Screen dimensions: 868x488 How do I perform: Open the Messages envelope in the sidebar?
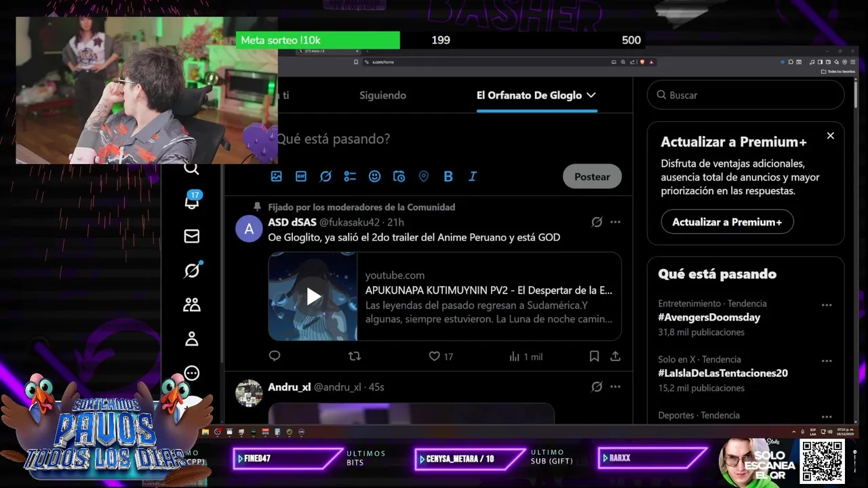click(x=192, y=236)
